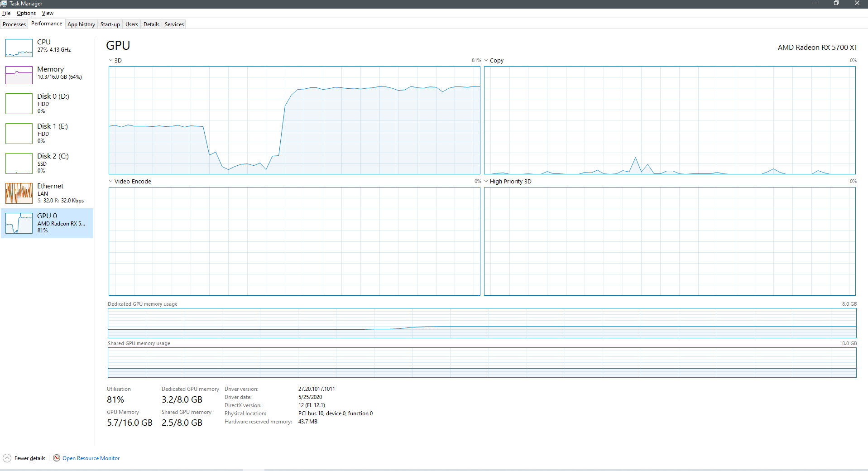The image size is (868, 471).
Task: Click the Dedicated GPU memory 3.2/8.0 GB value
Action: (182, 399)
